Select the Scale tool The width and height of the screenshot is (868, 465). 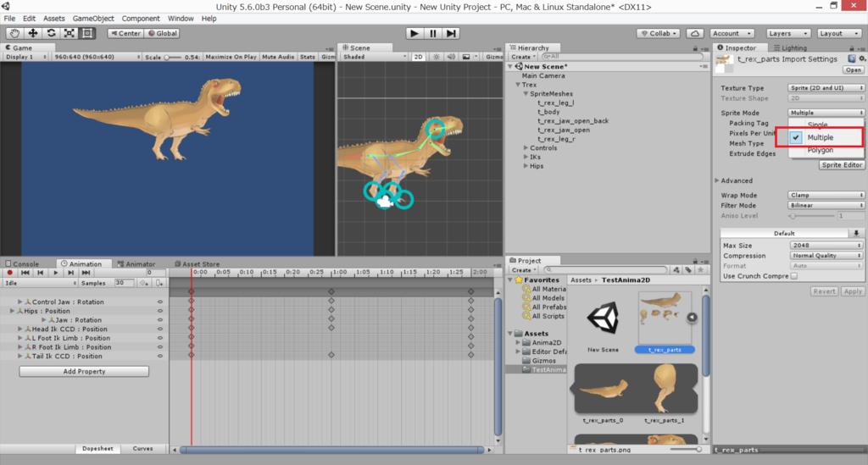click(70, 33)
